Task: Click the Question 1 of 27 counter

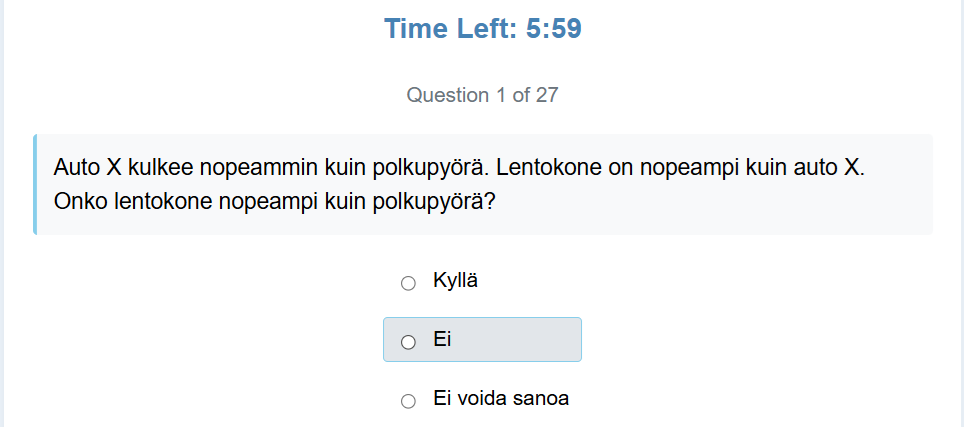Action: pyautogui.click(x=482, y=96)
